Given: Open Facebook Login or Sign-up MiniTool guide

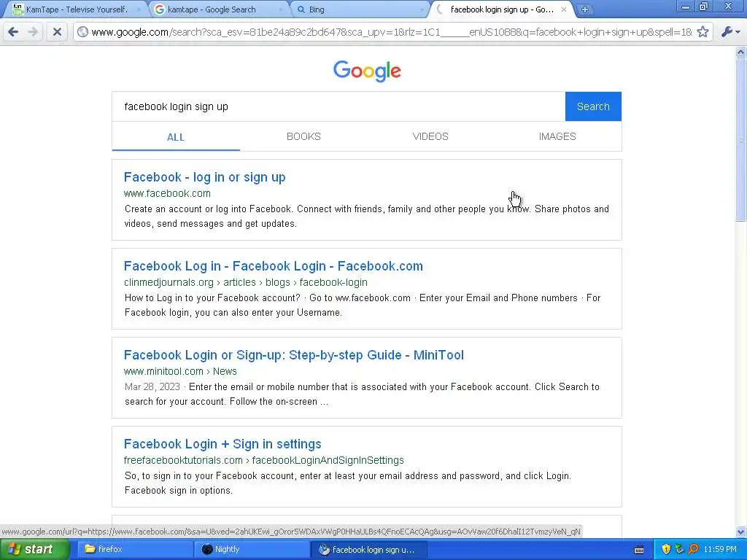Looking at the screenshot, I should (x=293, y=355).
